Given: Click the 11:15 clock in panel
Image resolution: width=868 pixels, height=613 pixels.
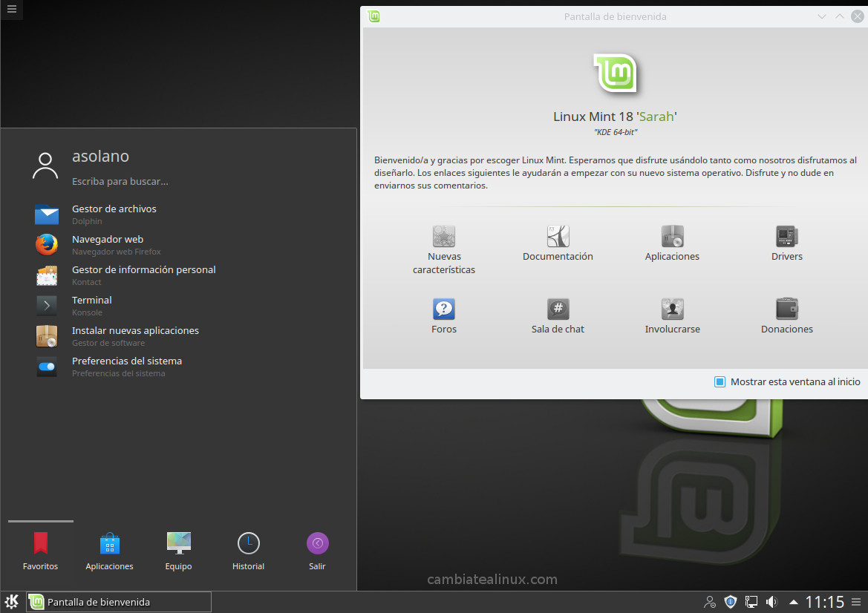Looking at the screenshot, I should pyautogui.click(x=824, y=602).
